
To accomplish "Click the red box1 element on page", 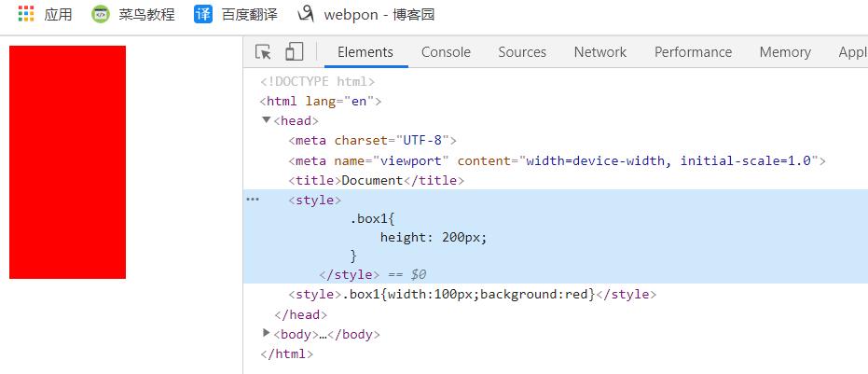I will pyautogui.click(x=67, y=161).
